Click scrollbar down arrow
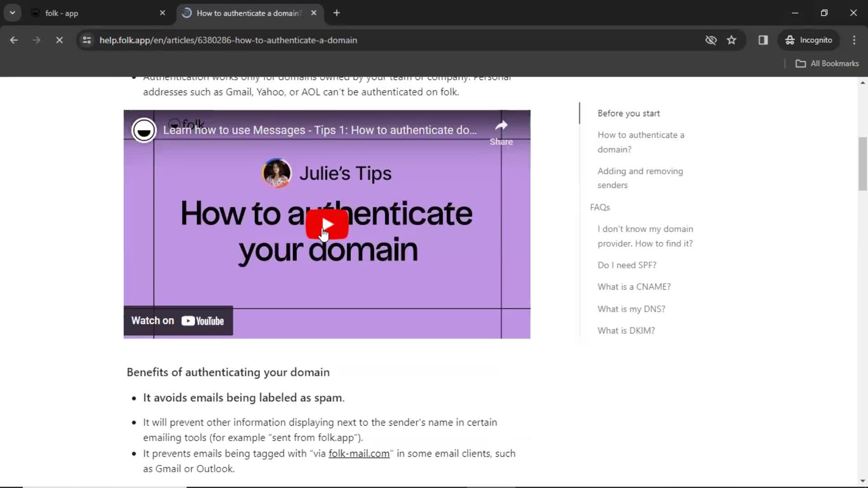868x488 pixels. pyautogui.click(x=863, y=481)
